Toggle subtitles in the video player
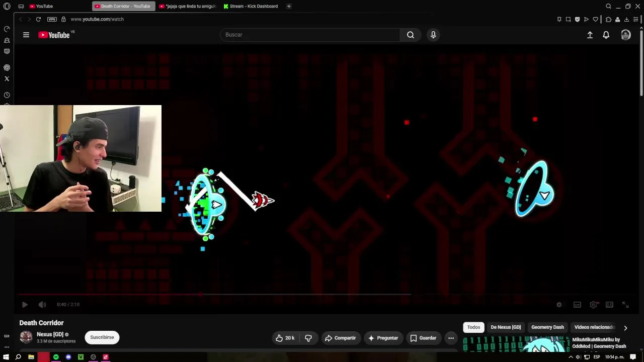 577,305
